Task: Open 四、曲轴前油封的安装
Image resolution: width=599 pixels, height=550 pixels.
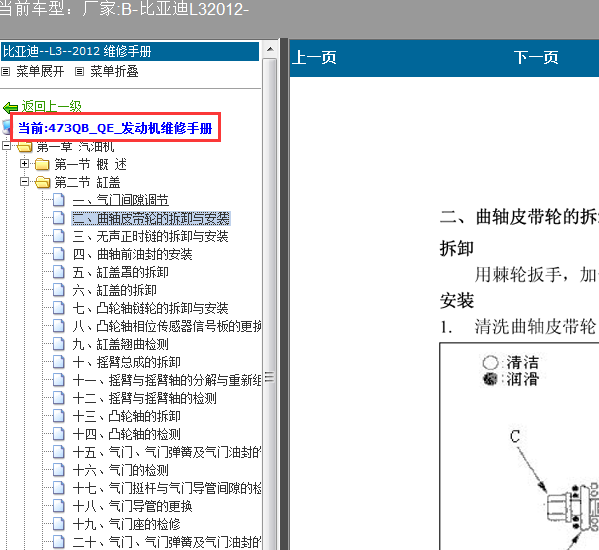Action: (133, 254)
